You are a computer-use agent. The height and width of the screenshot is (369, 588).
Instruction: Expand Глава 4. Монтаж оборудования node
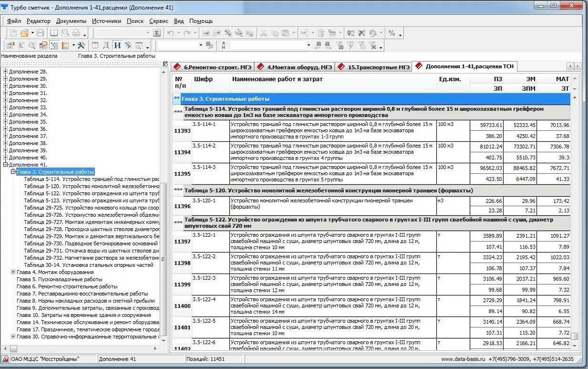click(13, 272)
